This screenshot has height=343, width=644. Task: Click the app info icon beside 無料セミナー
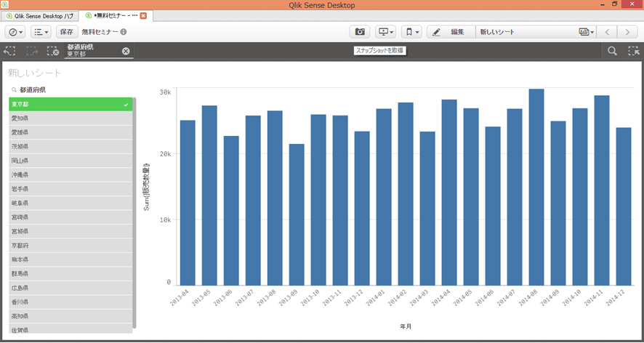point(124,32)
